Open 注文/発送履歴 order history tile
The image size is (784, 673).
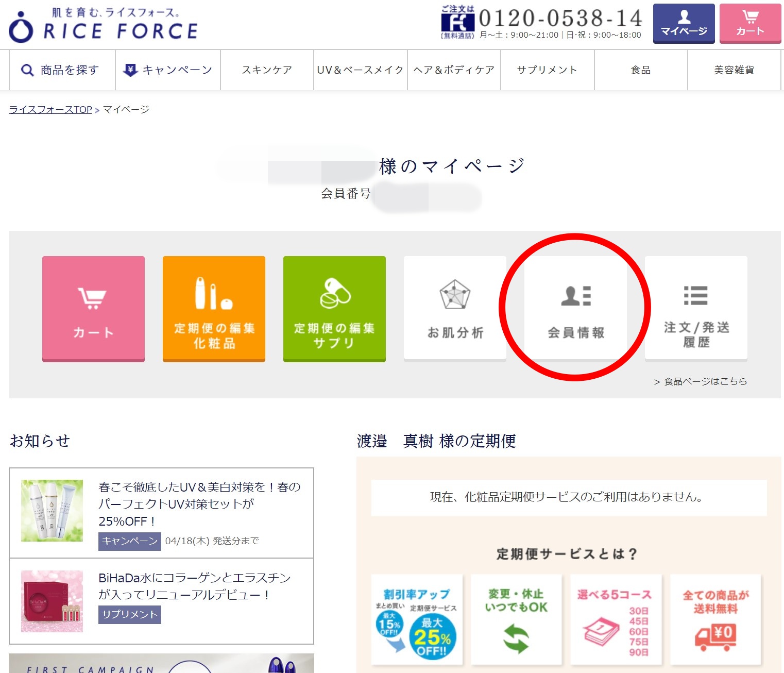696,309
